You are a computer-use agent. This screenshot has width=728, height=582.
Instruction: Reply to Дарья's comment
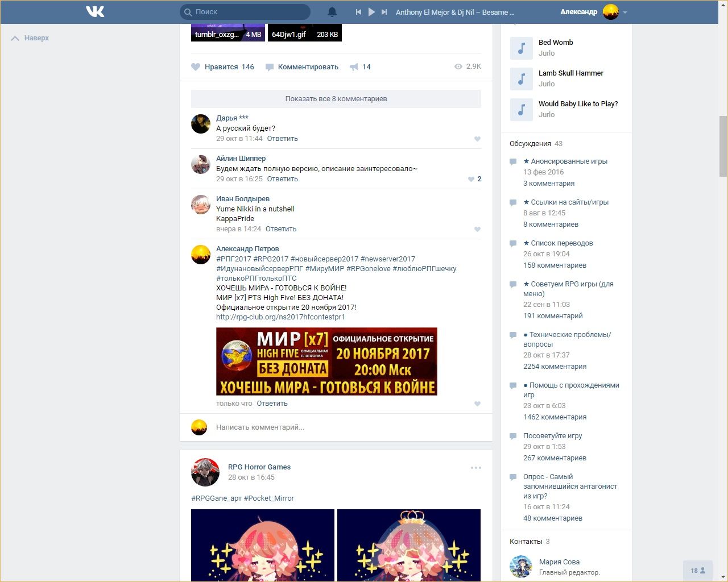pos(283,139)
